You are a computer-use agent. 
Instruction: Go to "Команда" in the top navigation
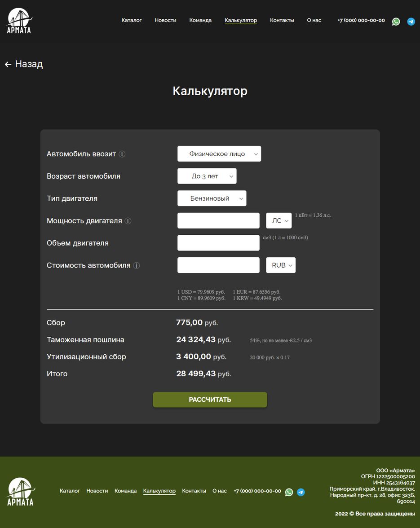(200, 20)
